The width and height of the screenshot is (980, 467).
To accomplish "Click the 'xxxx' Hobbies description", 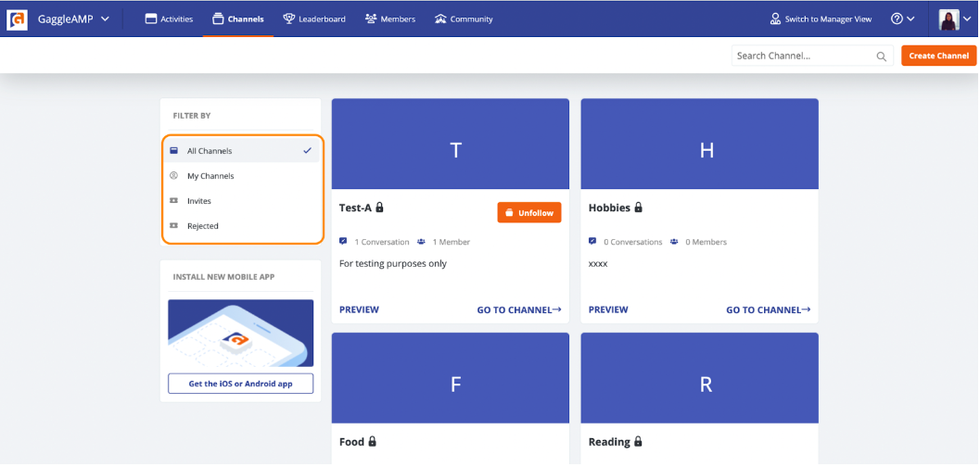I will click(x=598, y=264).
